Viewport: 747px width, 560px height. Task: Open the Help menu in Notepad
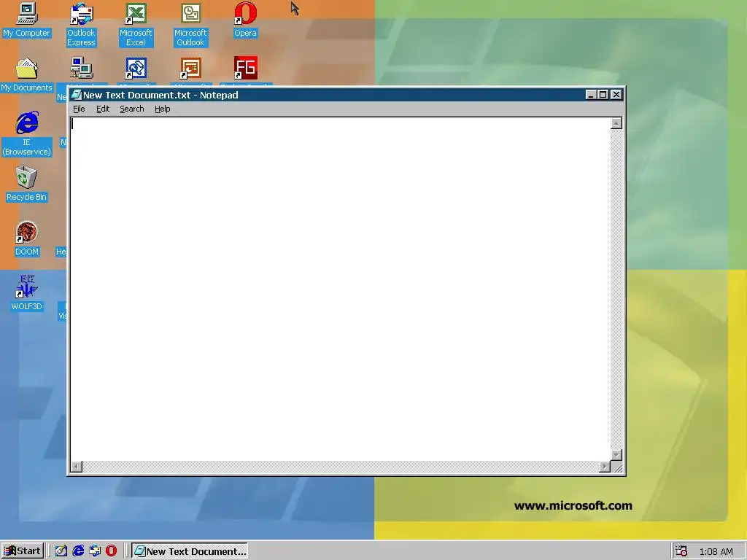click(163, 109)
